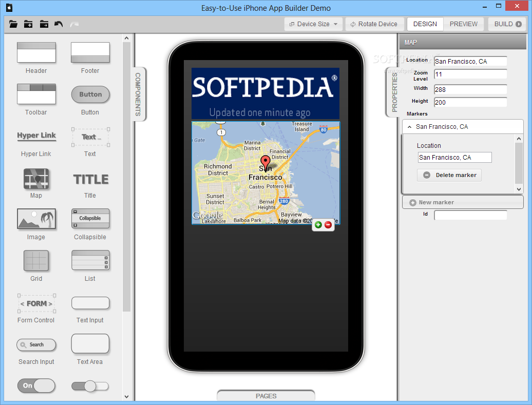Select the Toolbar component
Image resolution: width=532 pixels, height=405 pixels.
pyautogui.click(x=36, y=100)
